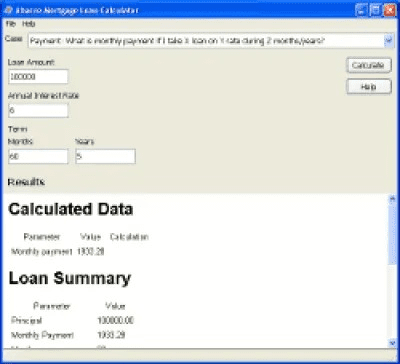Click the results scrollbar down arrow
The height and width of the screenshot is (364, 400).
pyautogui.click(x=392, y=343)
